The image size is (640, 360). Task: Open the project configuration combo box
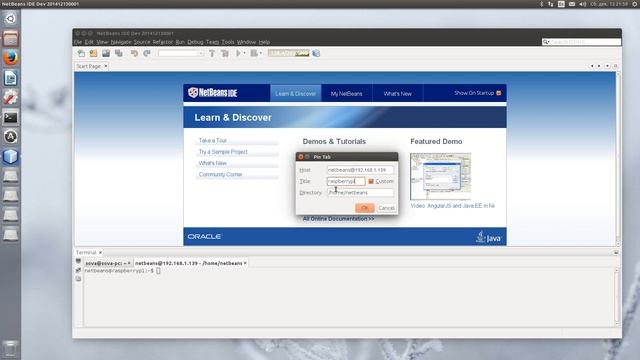[x=181, y=53]
